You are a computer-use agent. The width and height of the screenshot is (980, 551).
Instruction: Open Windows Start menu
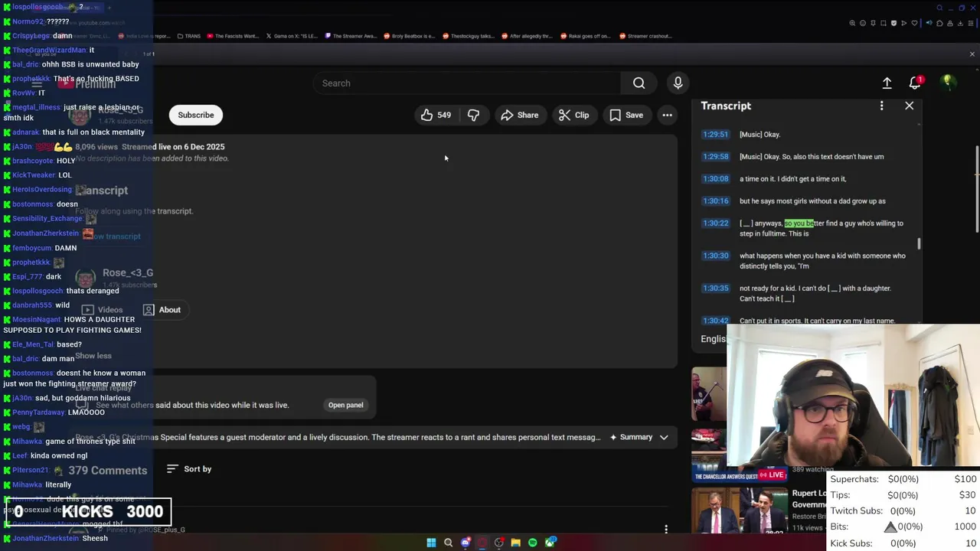coord(431,543)
